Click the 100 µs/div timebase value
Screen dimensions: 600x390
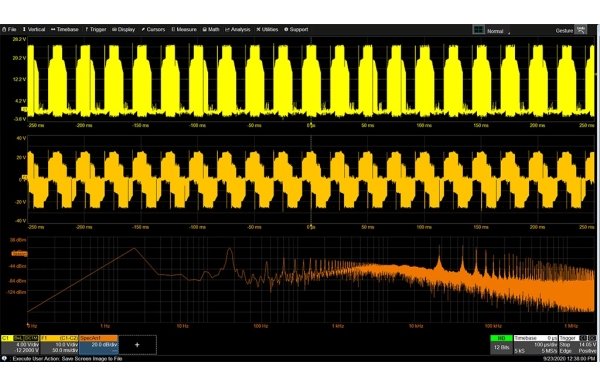(546, 345)
